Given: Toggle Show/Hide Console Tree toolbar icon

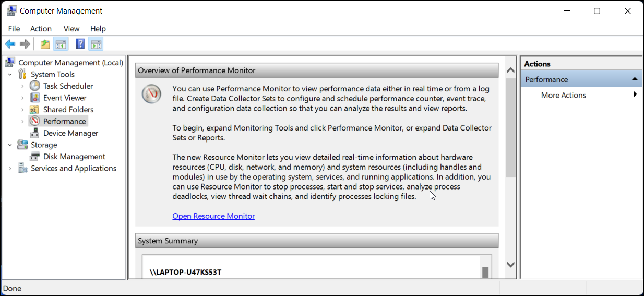Looking at the screenshot, I should click(61, 44).
